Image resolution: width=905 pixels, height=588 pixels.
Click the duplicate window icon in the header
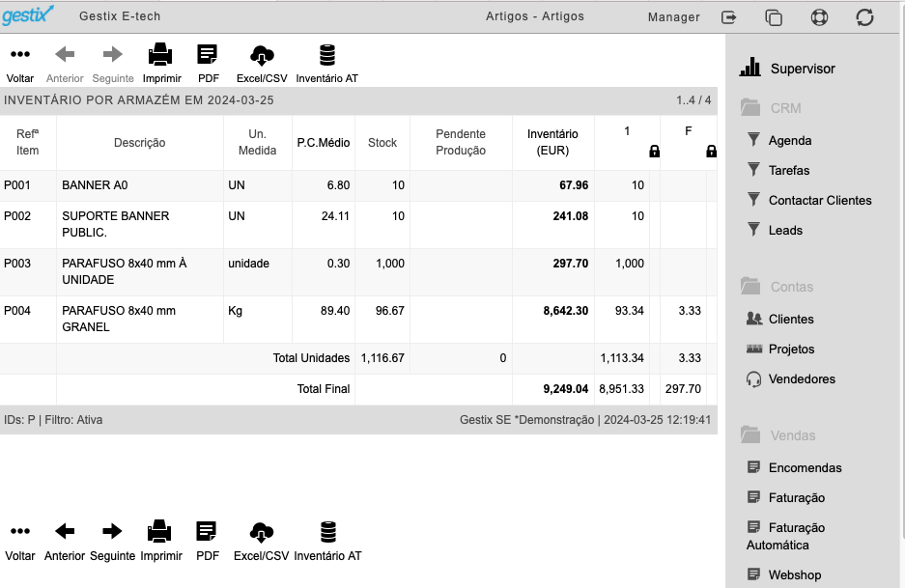pyautogui.click(x=774, y=17)
